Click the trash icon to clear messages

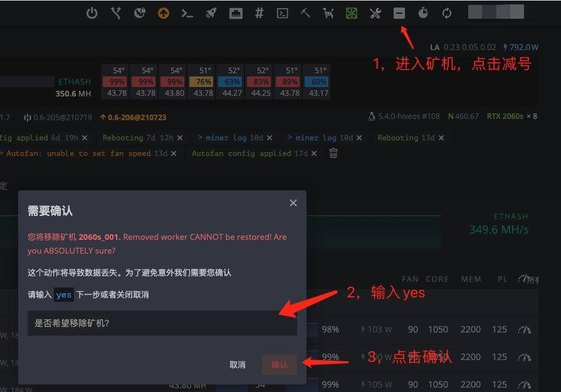tap(333, 153)
